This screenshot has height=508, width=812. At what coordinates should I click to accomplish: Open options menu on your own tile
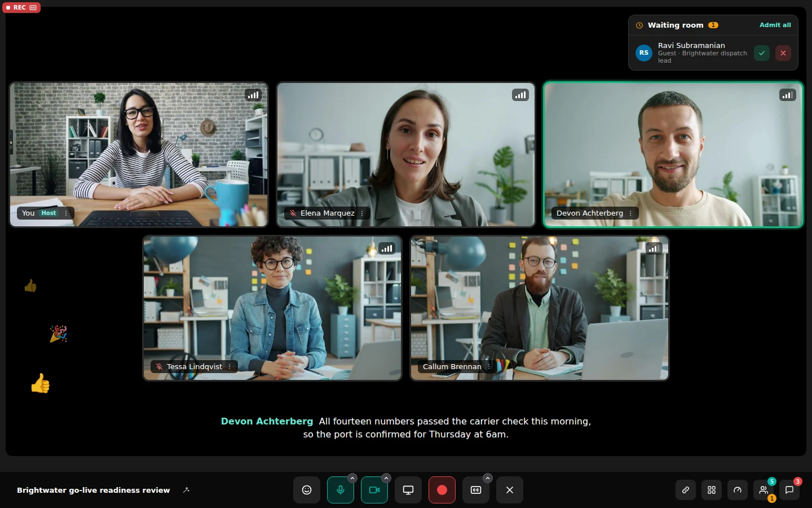point(66,213)
